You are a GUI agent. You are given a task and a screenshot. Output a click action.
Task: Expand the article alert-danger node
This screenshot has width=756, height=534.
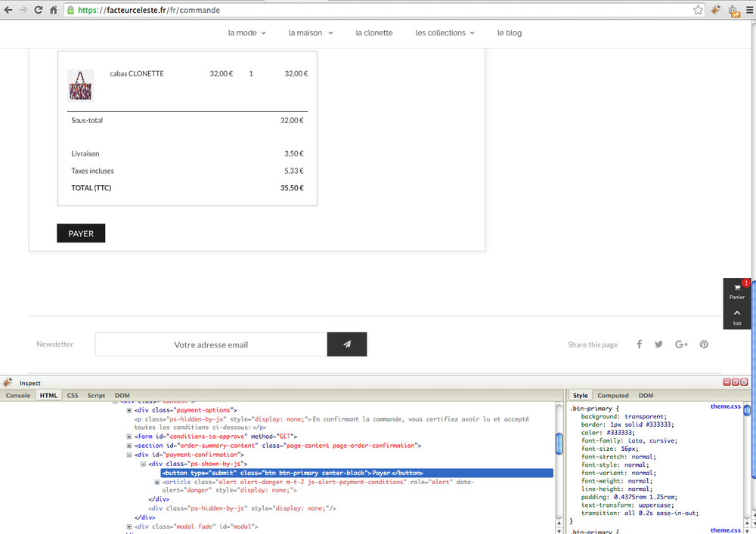tap(157, 482)
